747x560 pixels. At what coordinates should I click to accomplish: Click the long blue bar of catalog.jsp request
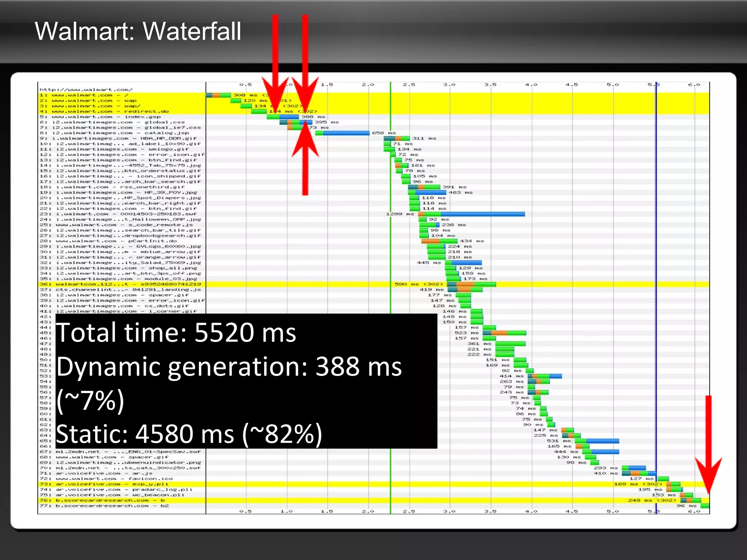(x=346, y=133)
